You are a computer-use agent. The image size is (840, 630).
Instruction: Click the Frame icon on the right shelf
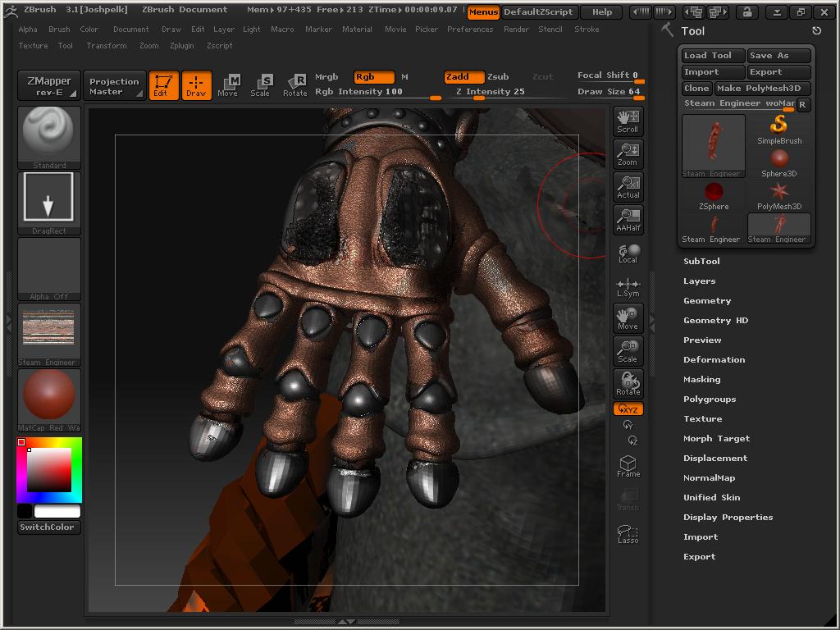[627, 465]
